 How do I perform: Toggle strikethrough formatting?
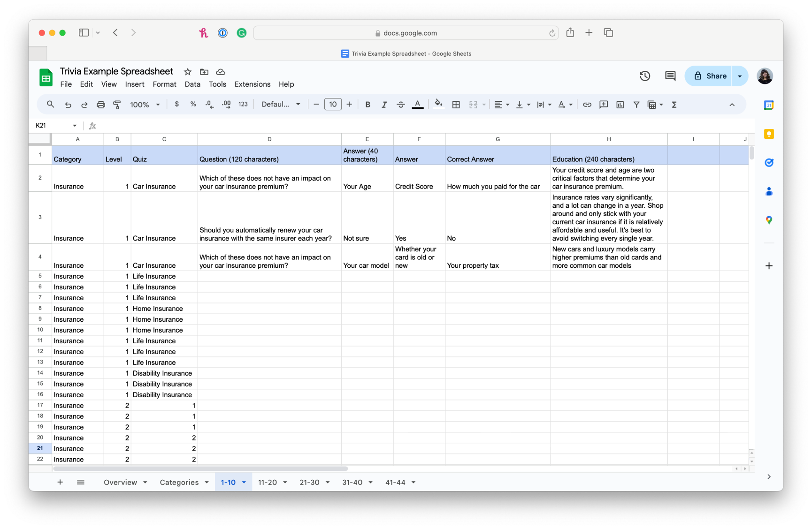pyautogui.click(x=400, y=105)
